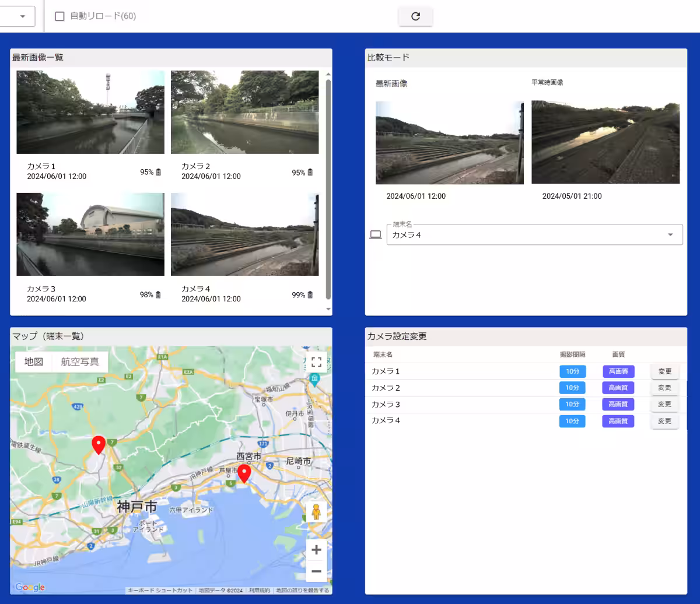Click the 高画質 quality chip for カメラ4
This screenshot has width=700, height=604.
point(618,421)
